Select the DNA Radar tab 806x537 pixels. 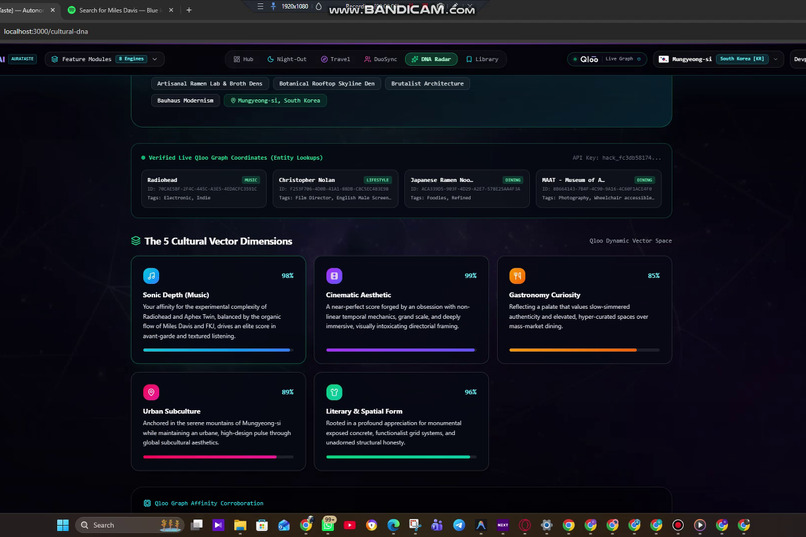pos(431,59)
